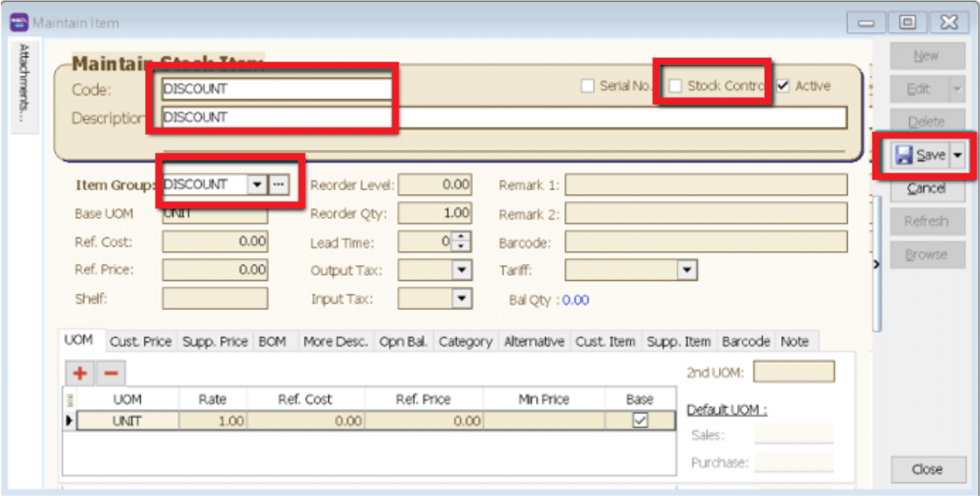Click the red minus remove UOM row icon
980x496 pixels.
pyautogui.click(x=110, y=373)
